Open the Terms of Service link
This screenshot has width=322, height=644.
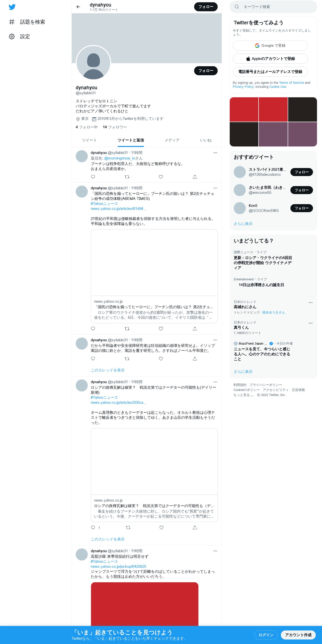click(291, 83)
